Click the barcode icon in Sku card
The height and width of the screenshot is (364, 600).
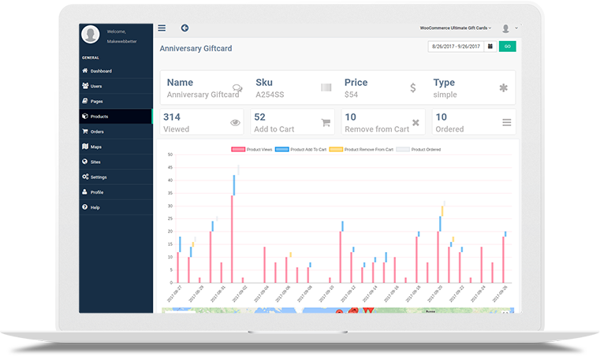[326, 88]
